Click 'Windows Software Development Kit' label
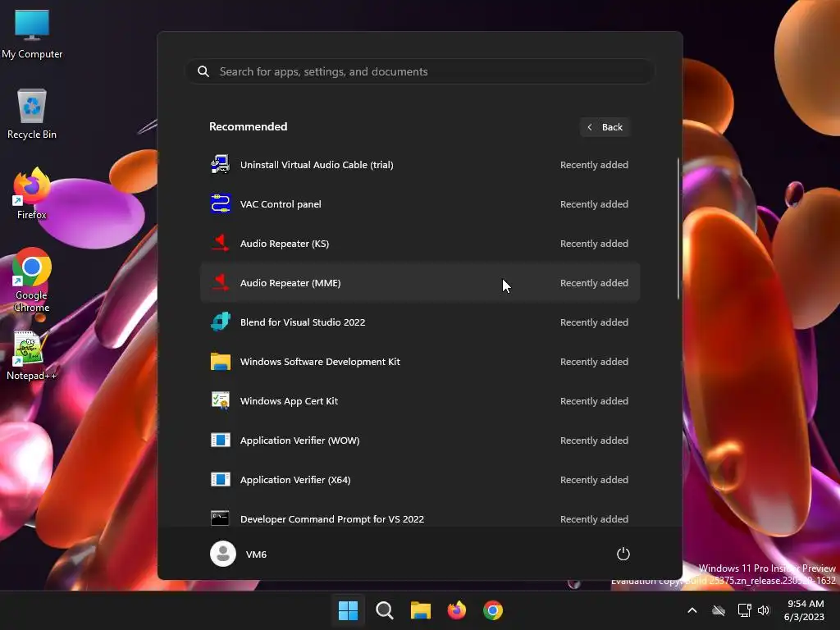 pos(320,362)
